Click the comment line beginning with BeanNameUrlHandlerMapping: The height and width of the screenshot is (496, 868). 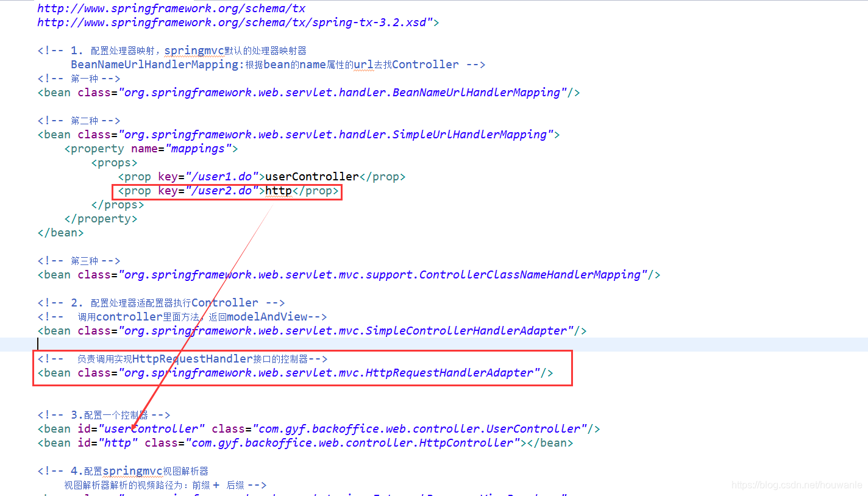click(x=278, y=65)
